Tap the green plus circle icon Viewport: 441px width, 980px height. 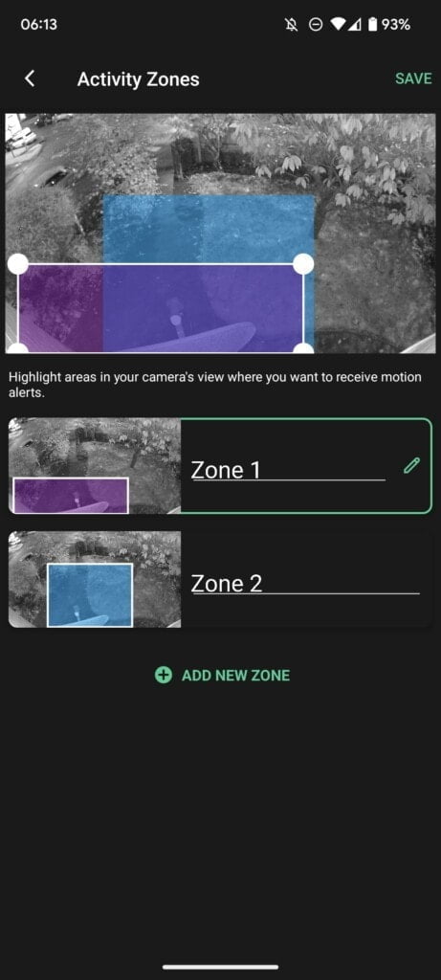(x=163, y=675)
